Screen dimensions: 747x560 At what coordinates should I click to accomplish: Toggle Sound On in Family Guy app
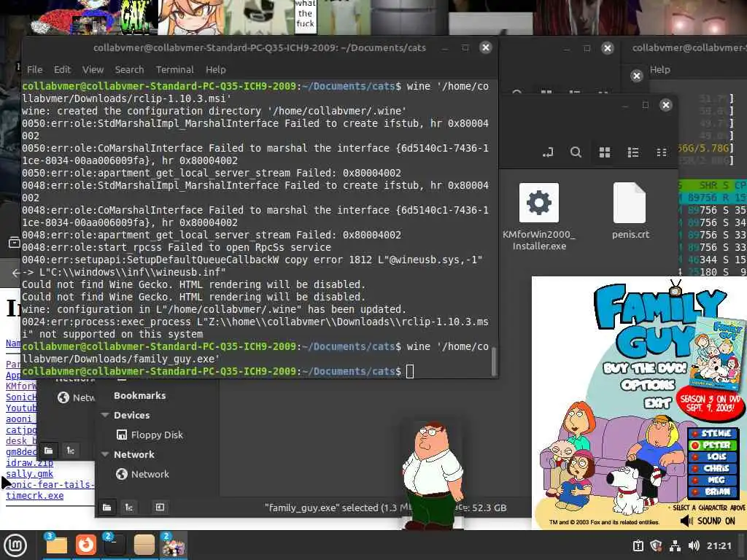tap(708, 521)
